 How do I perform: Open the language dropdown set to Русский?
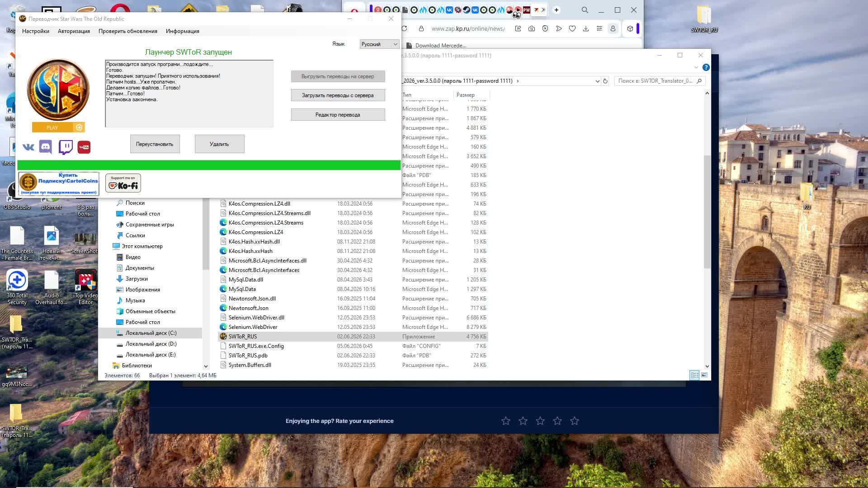tap(379, 44)
